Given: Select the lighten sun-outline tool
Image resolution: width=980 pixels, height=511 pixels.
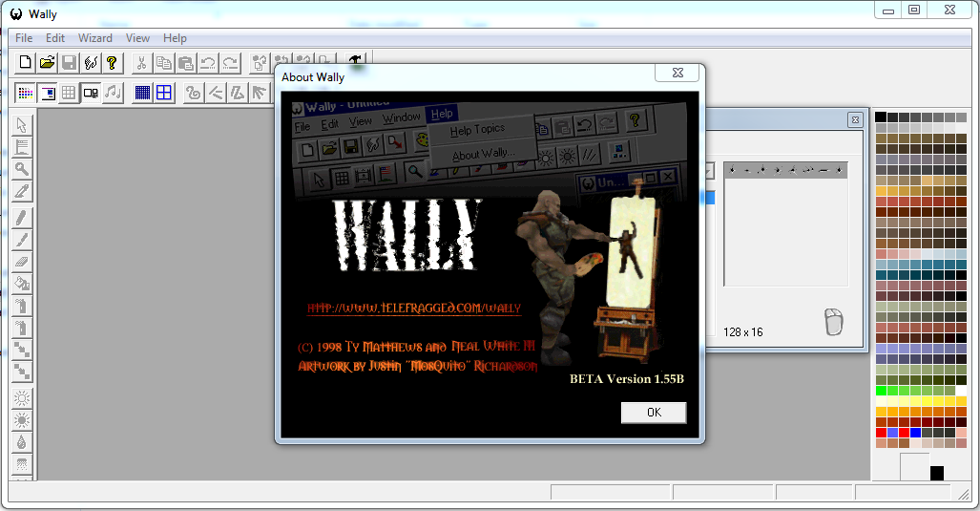Looking at the screenshot, I should 22,397.
